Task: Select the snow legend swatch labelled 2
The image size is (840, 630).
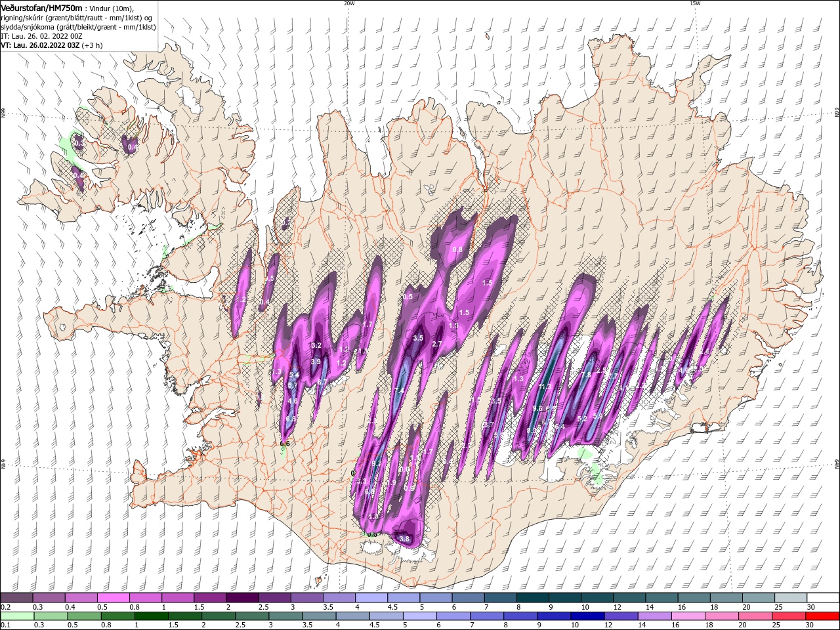Action: click(242, 597)
